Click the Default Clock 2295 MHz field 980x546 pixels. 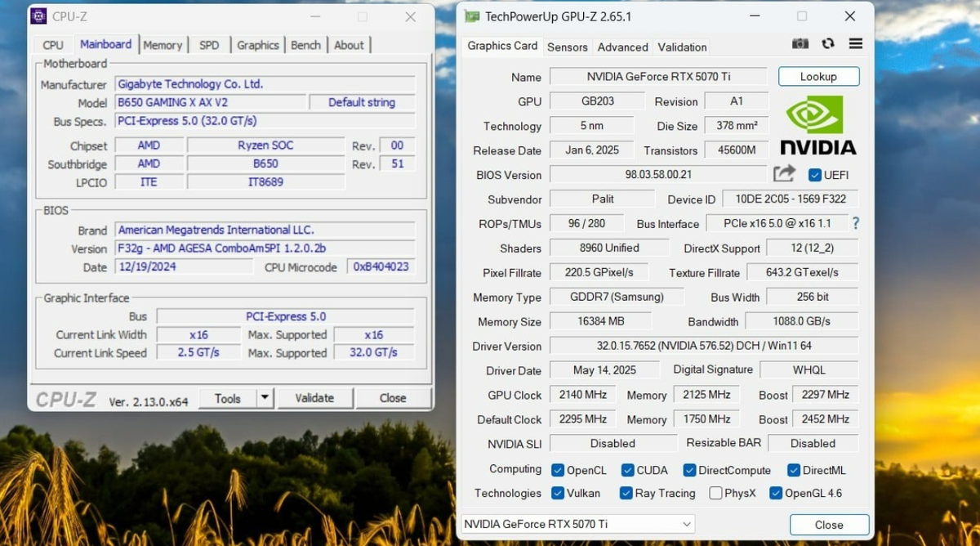tap(583, 418)
